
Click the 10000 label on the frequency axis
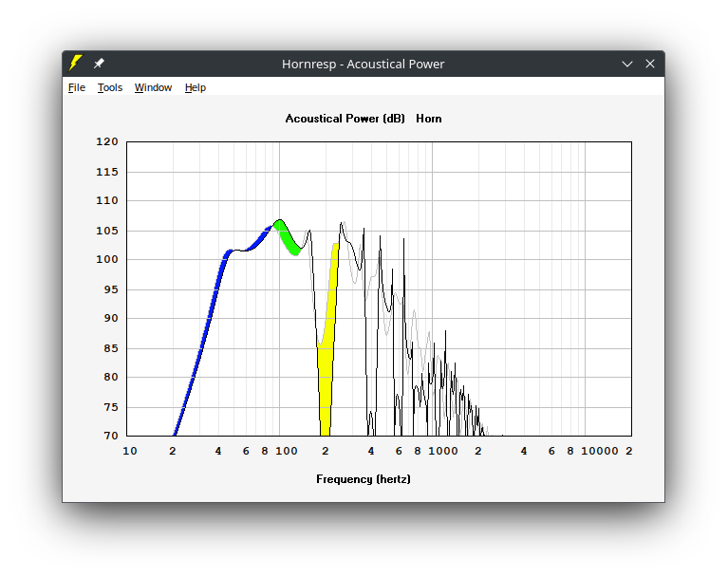point(600,451)
